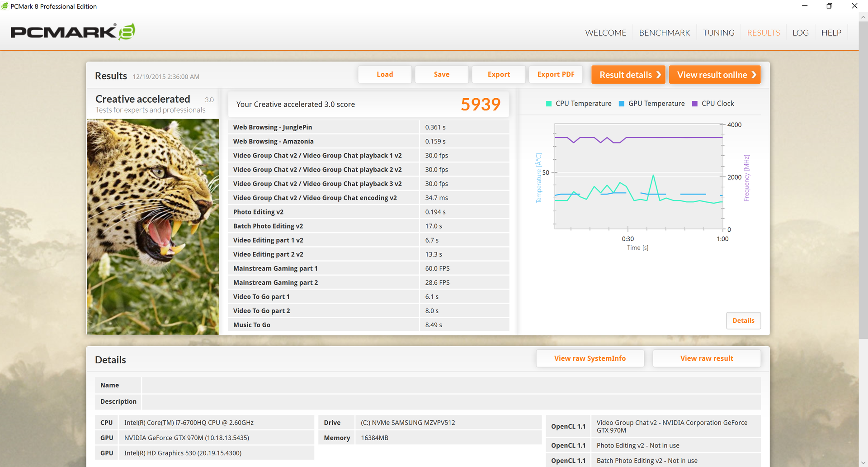Click Video Group Chat playback 1 v2 row
This screenshot has height=467, width=868.
(x=368, y=155)
